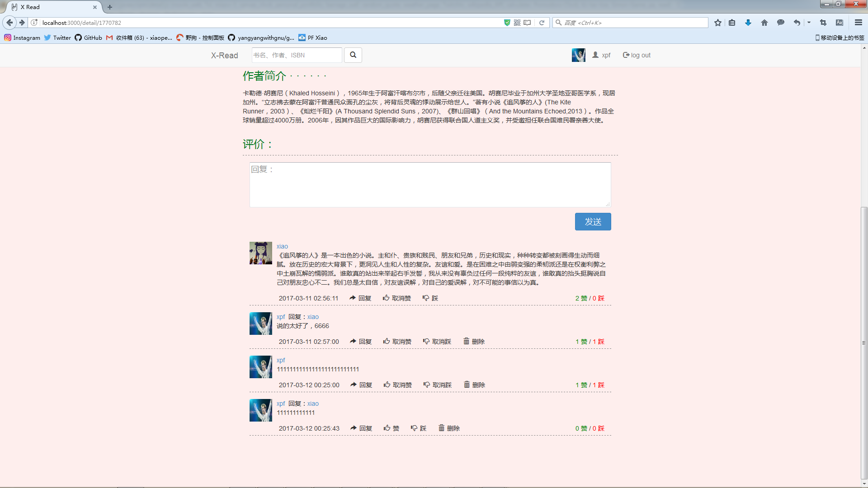Click xiao's avatar thumbnail in comments
Screen dimensions: 868x488
tap(261, 253)
